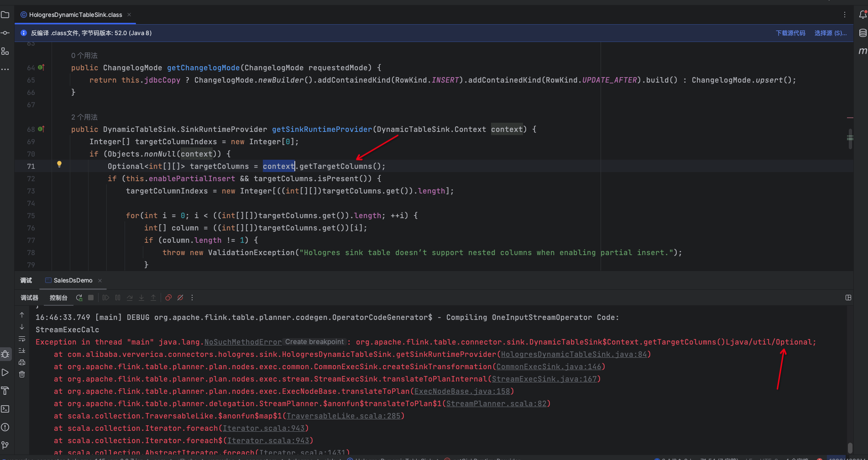
Task: Click the override gutter icon on line 68
Action: 41,129
